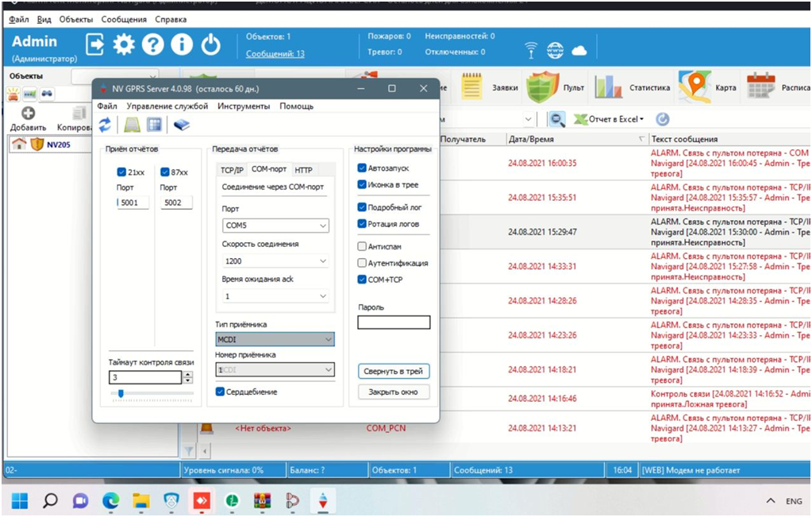
Task: Disable Подробный лог checkbox
Action: [x=362, y=207]
